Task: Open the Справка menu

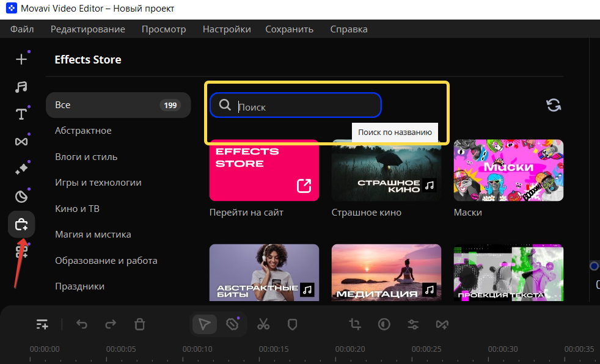Action: [349, 29]
